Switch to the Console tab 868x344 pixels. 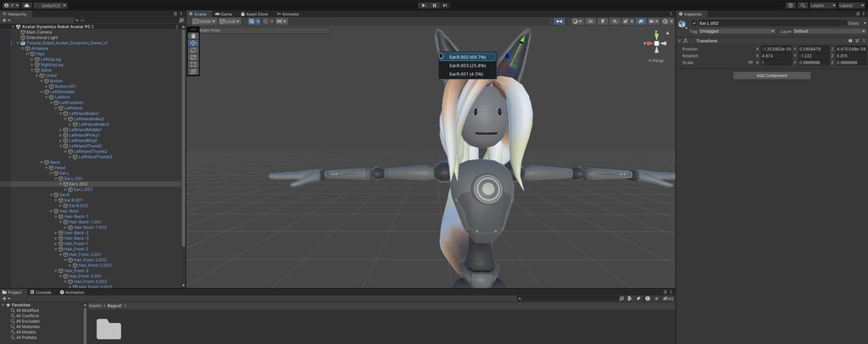41,292
